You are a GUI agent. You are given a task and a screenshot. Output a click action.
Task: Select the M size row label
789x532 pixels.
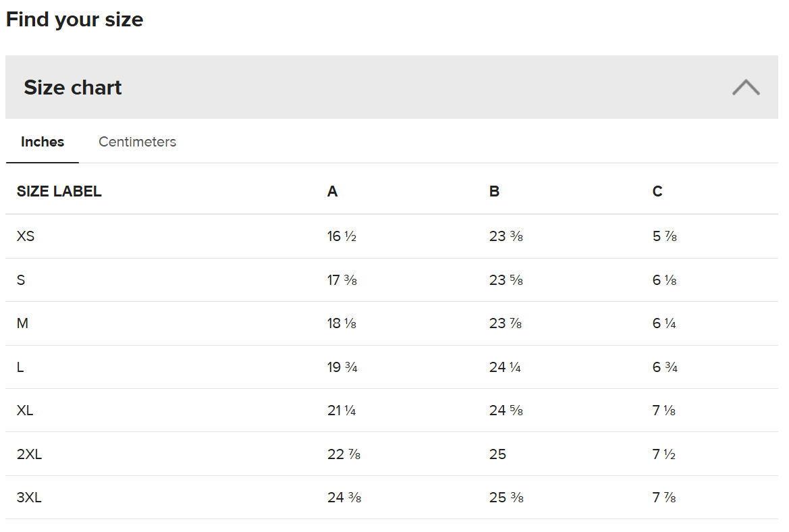click(x=22, y=323)
